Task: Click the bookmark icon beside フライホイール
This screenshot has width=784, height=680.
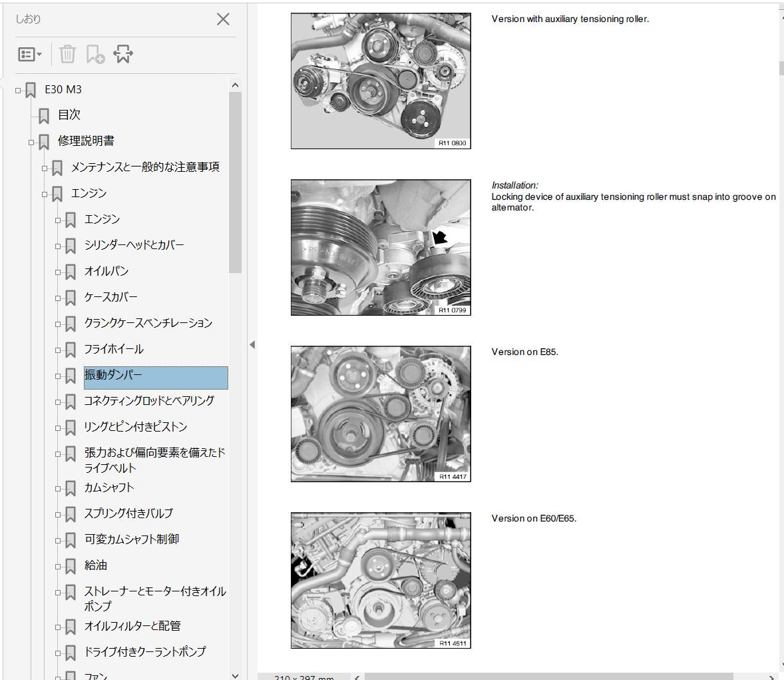Action: click(x=71, y=350)
